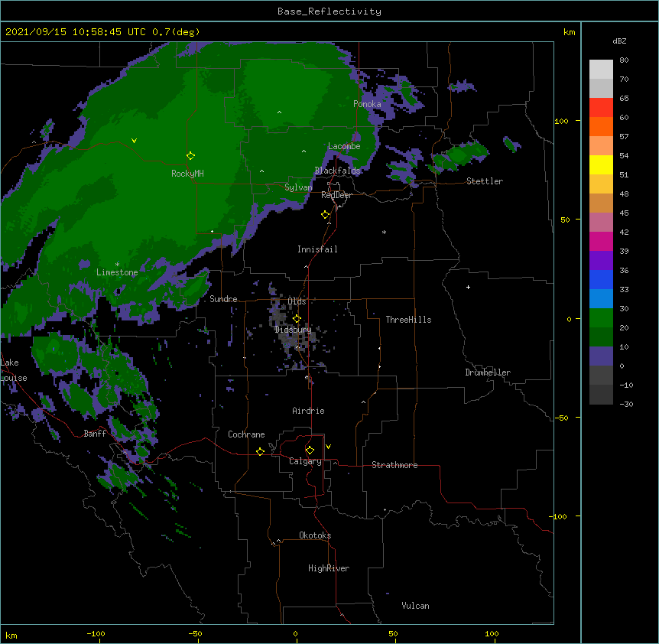Screen dimensions: 659x644
Task: Click the yellow diamond marker above RockyMH label
Action: [x=190, y=156]
